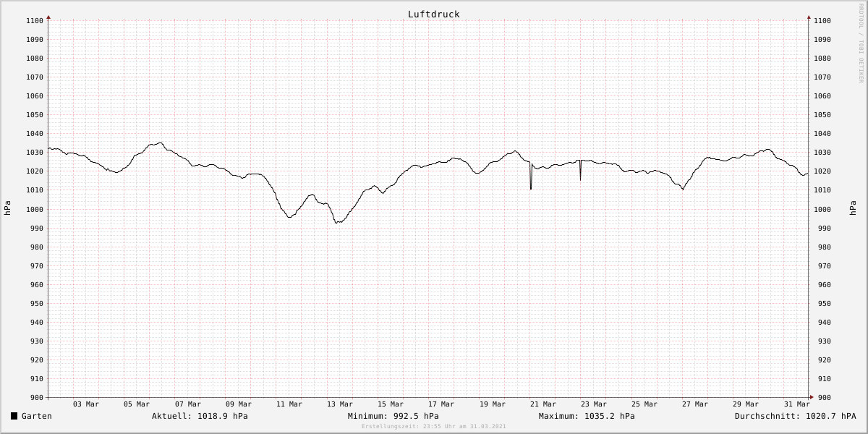Viewport: 868px width, 434px height.
Task: Click the Durchschnitt: 1020.7 hPA value
Action: tap(795, 416)
